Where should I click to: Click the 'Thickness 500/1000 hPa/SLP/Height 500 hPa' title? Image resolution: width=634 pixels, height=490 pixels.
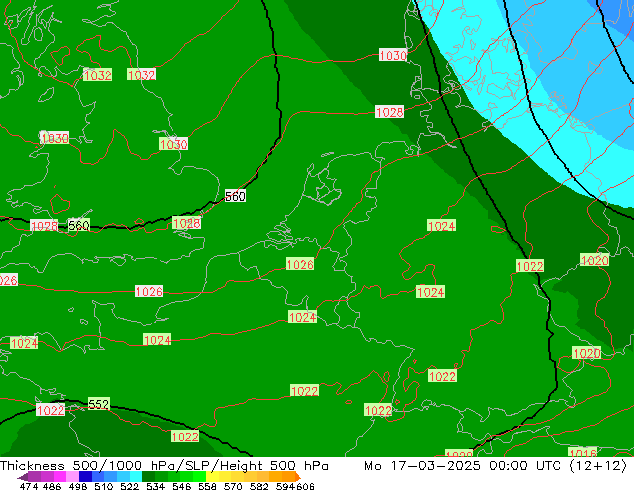coord(164,466)
